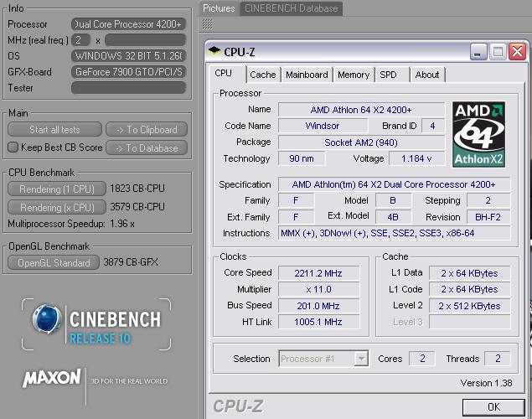Click the Multiprocessor Speedup 1.96 x text
This screenshot has width=532, height=419.
[71, 224]
